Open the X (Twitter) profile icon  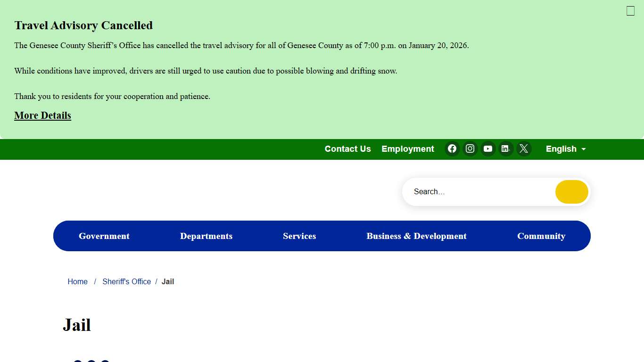(523, 149)
